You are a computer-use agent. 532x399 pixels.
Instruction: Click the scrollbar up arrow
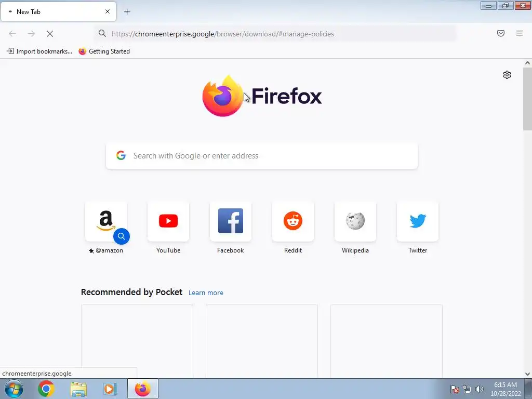pyautogui.click(x=527, y=63)
